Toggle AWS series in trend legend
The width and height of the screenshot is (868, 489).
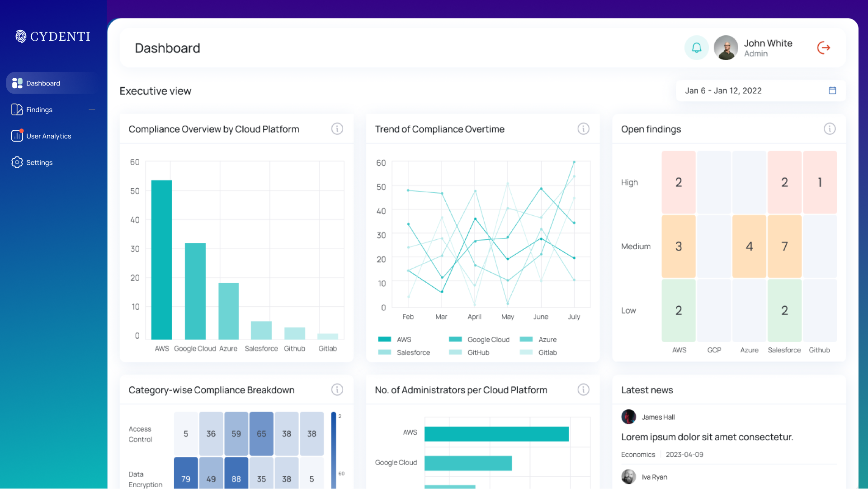pos(395,339)
